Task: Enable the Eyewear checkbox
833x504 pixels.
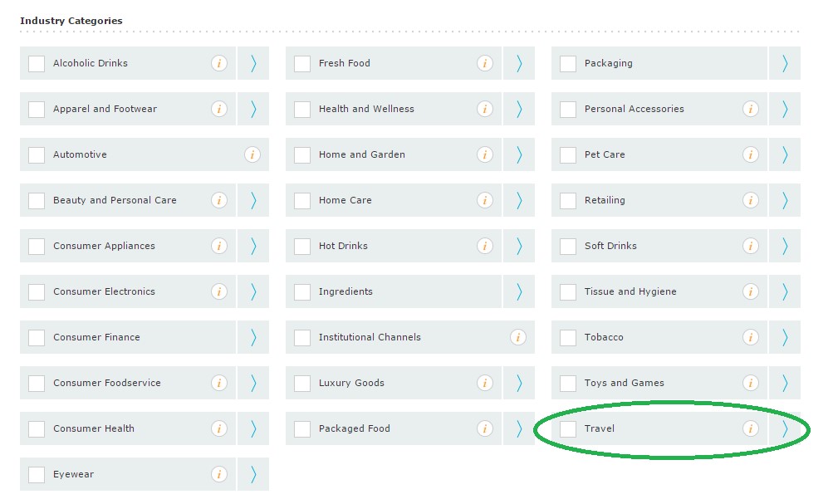Action: [x=37, y=474]
